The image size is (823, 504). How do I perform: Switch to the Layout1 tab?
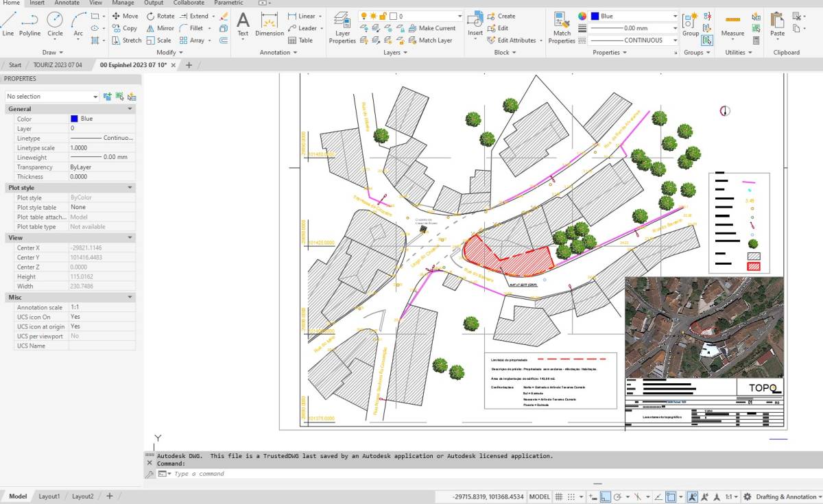point(49,496)
